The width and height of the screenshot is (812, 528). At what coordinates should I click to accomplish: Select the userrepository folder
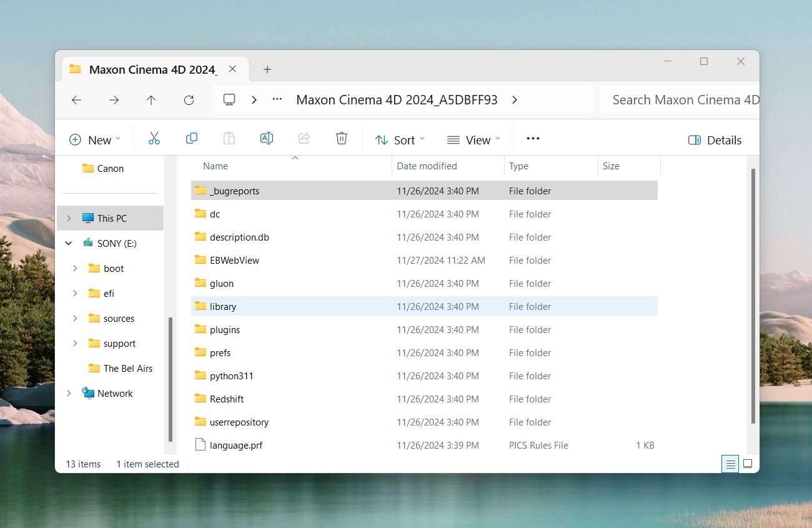tap(424, 422)
